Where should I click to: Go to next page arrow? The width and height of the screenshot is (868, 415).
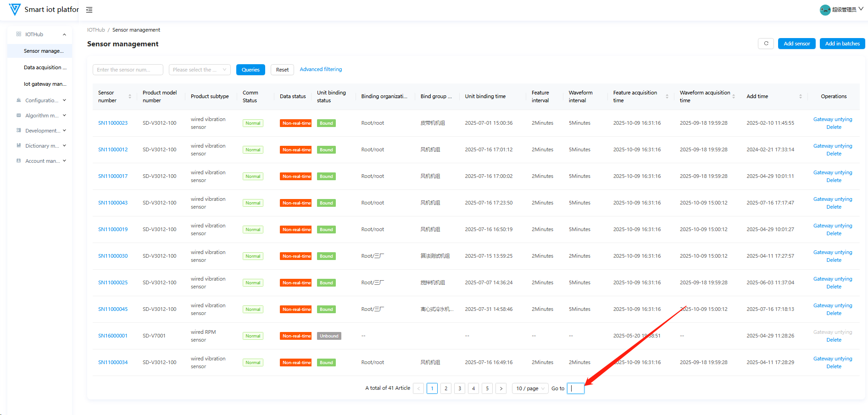click(501, 388)
